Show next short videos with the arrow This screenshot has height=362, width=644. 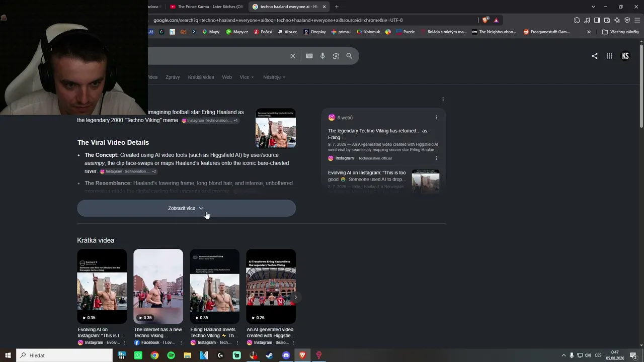coord(295,297)
